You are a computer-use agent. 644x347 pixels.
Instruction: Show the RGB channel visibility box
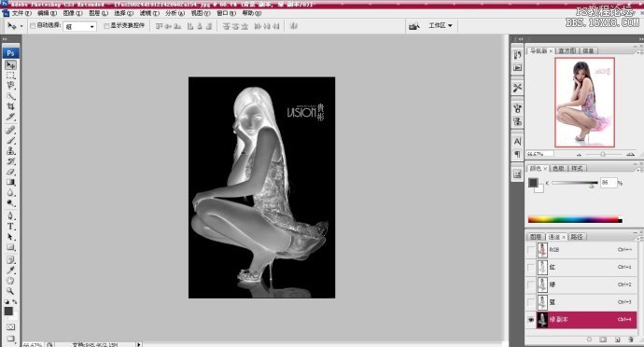(x=531, y=250)
